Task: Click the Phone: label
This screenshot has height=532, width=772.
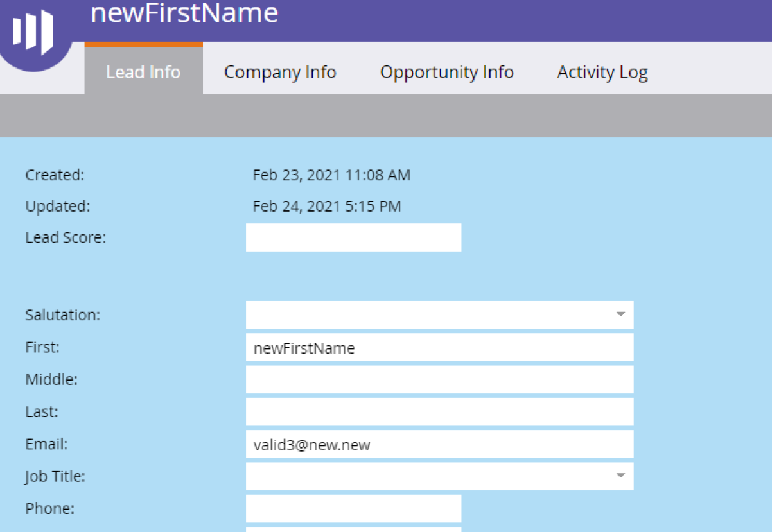Action: point(50,508)
